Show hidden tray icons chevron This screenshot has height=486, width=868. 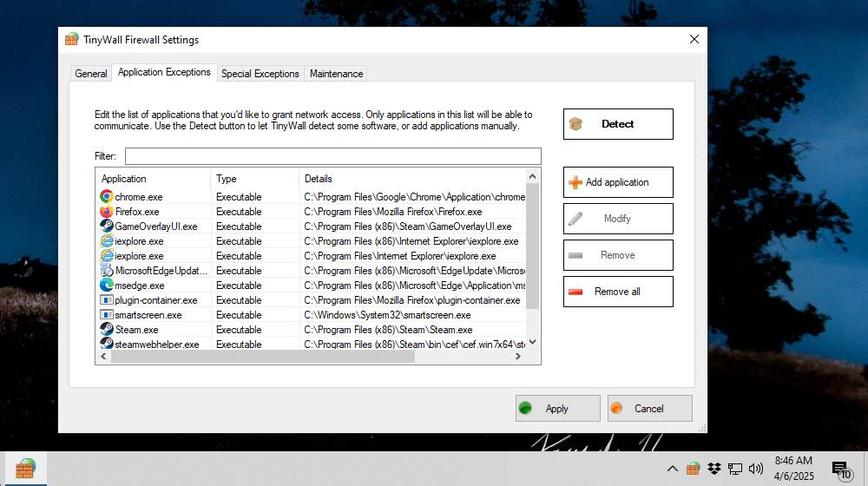[x=672, y=469]
